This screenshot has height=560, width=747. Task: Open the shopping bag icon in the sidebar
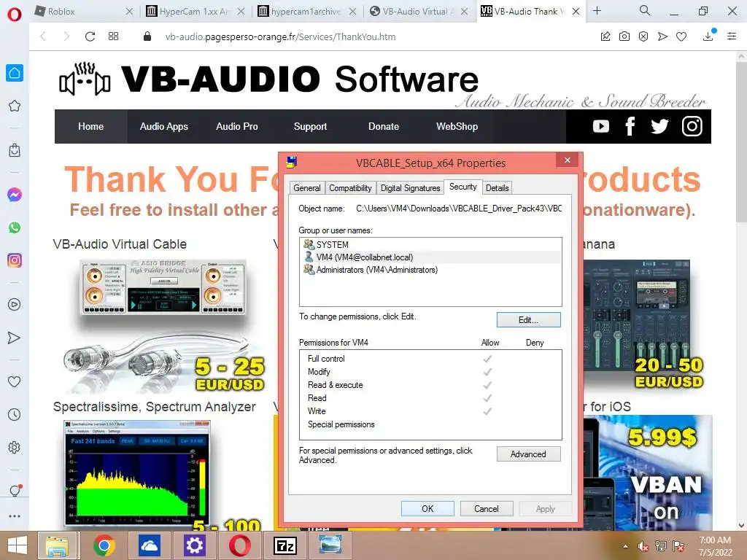(x=15, y=150)
